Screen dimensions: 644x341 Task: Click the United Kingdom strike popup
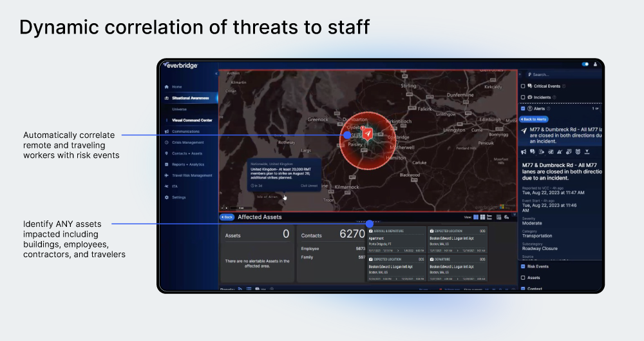point(284,175)
